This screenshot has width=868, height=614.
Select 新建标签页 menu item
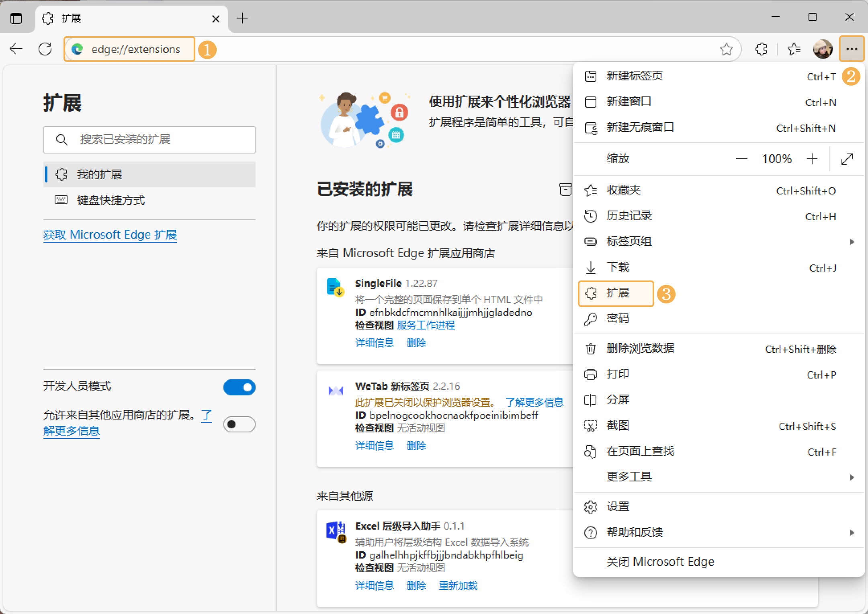click(719, 76)
